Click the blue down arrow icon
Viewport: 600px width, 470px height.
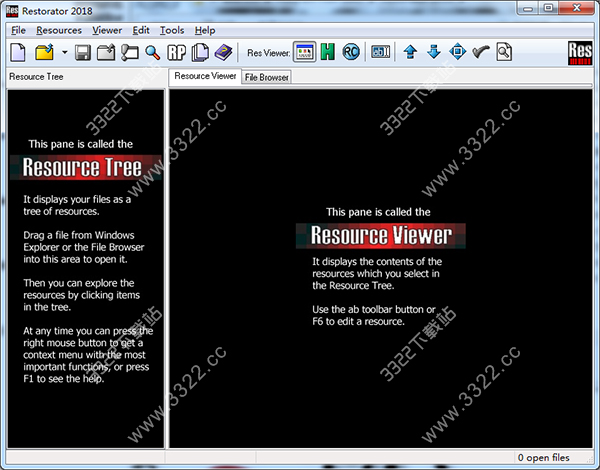(x=433, y=51)
